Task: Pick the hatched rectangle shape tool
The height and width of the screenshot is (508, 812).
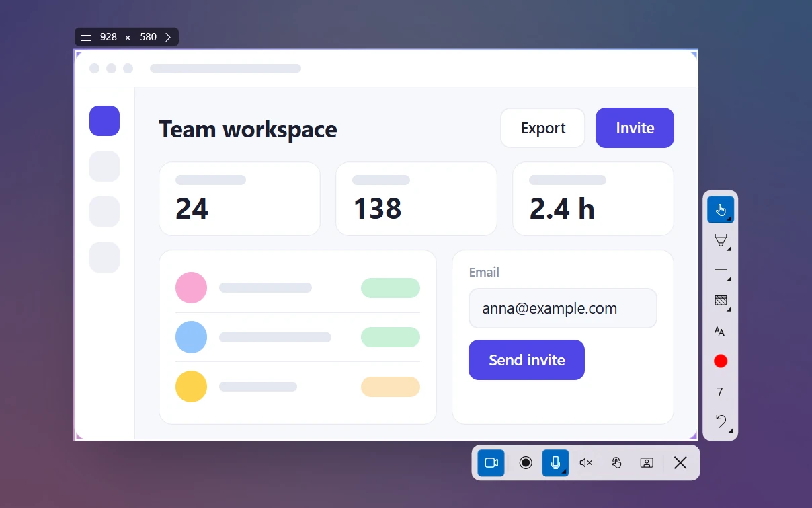Action: [x=720, y=301]
